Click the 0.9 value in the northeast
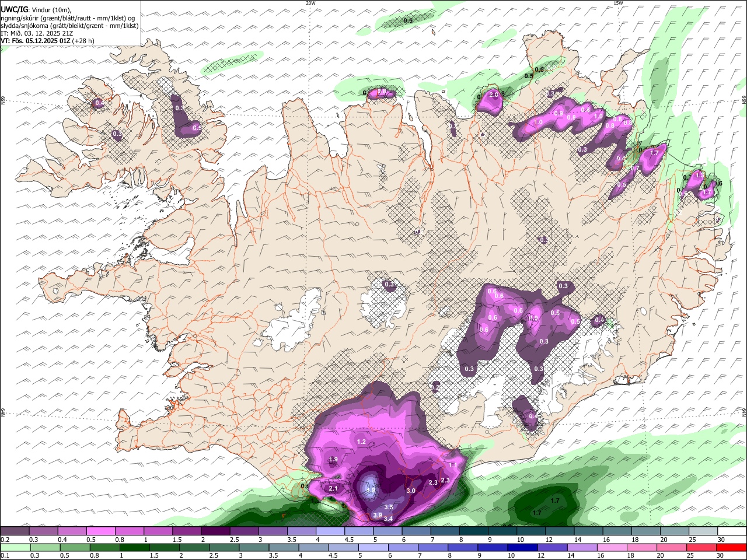The height and width of the screenshot is (560, 747). coord(558,113)
